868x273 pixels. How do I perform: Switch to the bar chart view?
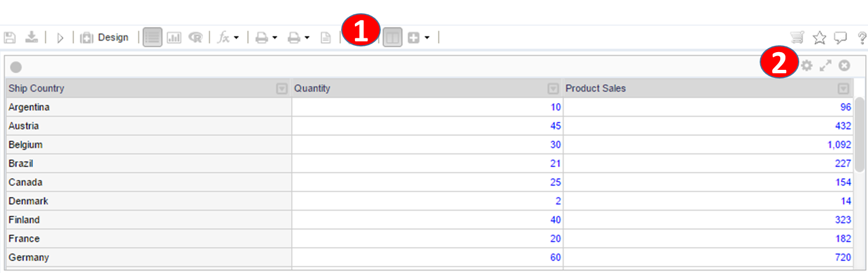tap(174, 38)
